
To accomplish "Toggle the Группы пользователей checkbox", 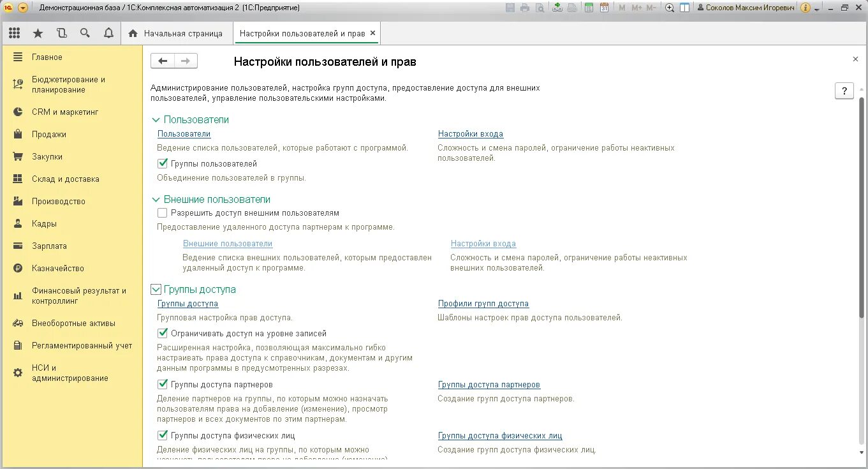I will coord(162,163).
